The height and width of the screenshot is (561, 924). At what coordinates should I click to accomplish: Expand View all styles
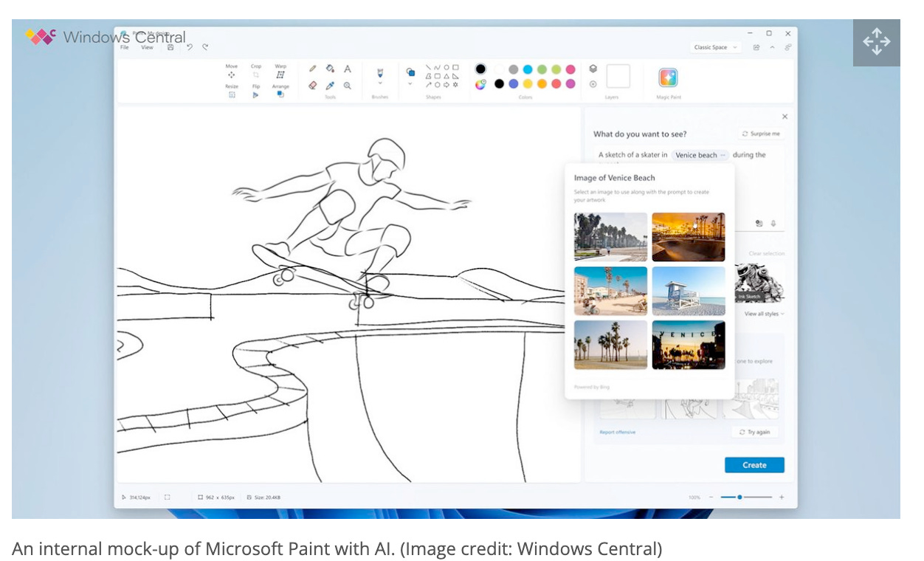click(764, 314)
